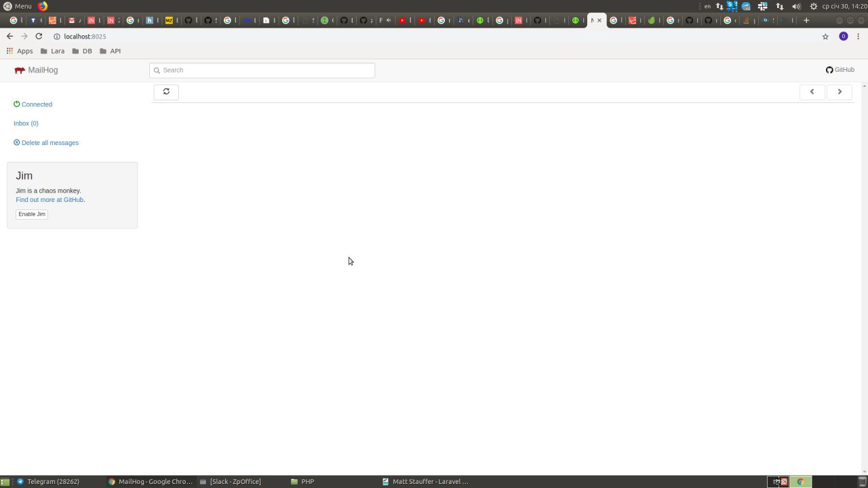Click the MailHog pig logo
868x488 pixels.
tap(20, 70)
